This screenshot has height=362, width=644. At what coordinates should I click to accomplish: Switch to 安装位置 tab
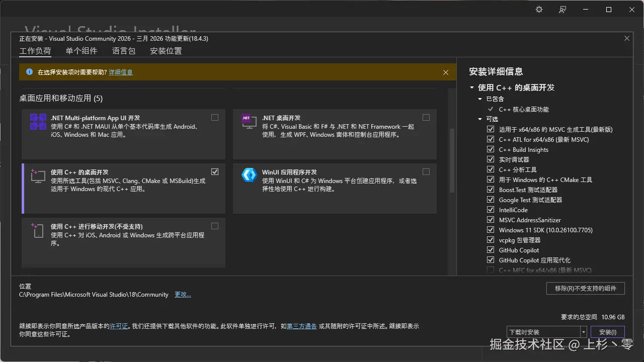click(166, 51)
